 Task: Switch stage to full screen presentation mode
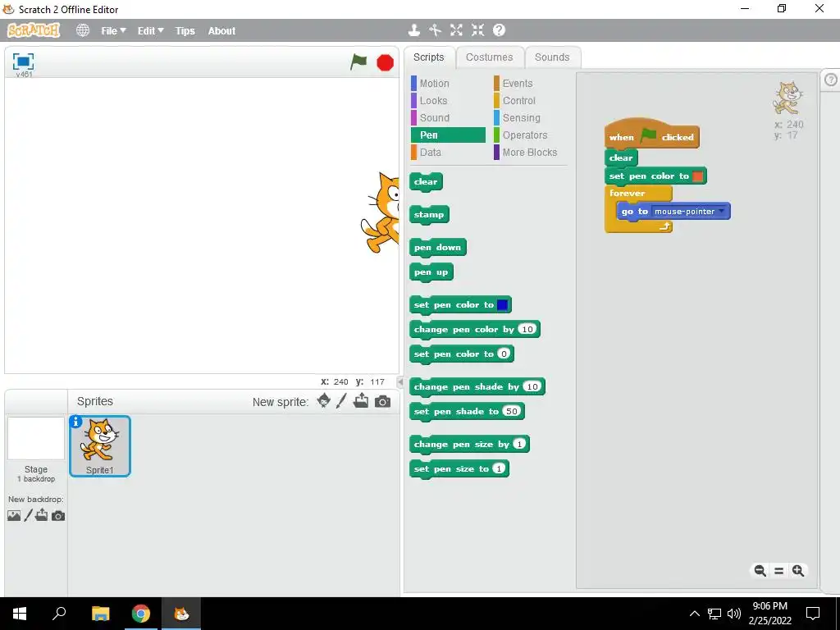pyautogui.click(x=23, y=62)
